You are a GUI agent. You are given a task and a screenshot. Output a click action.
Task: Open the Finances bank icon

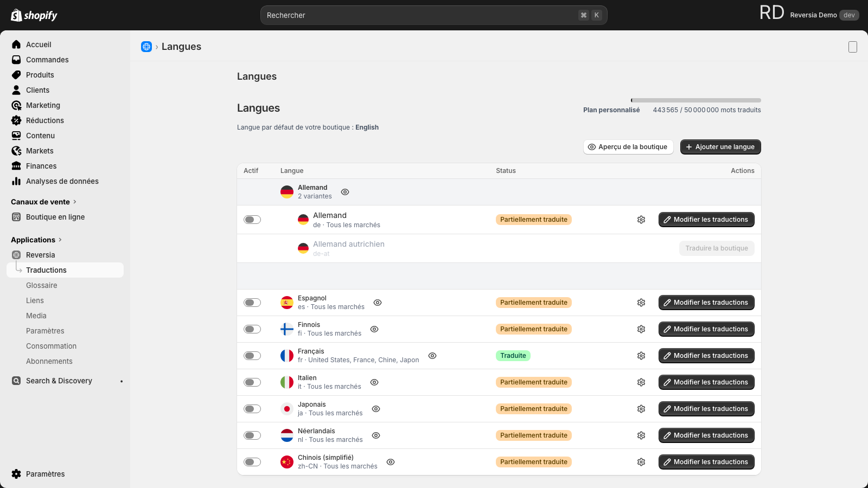pos(16,166)
